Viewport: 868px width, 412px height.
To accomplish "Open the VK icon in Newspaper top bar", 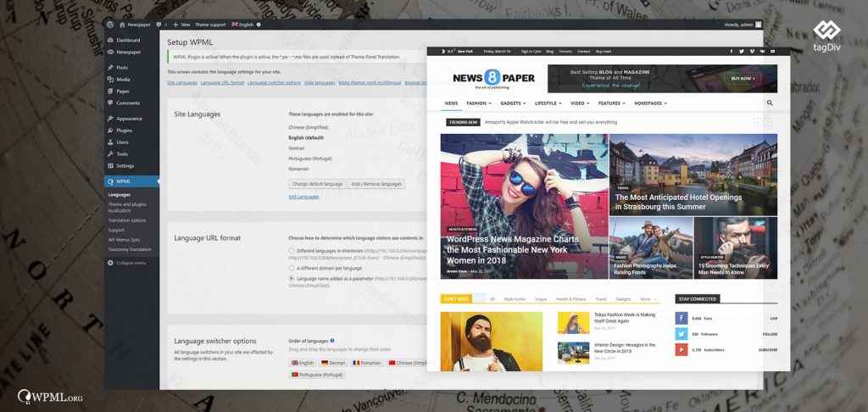I will pyautogui.click(x=763, y=52).
